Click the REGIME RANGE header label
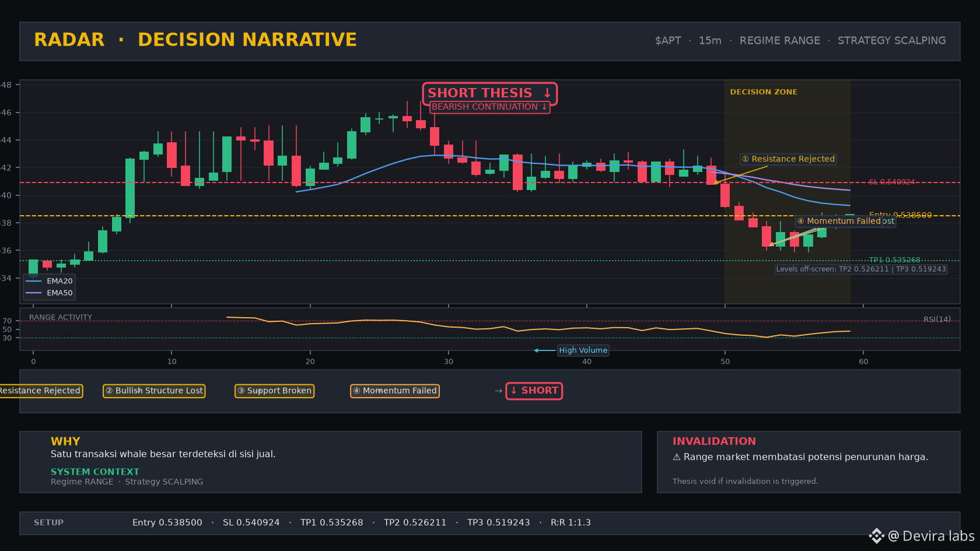Image resolution: width=980 pixels, height=551 pixels. coord(779,40)
